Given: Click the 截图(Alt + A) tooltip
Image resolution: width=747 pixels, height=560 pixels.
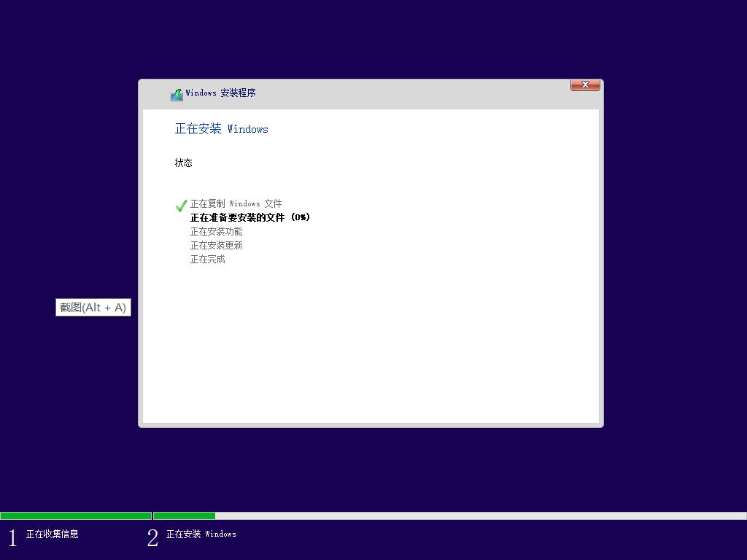Looking at the screenshot, I should tap(93, 308).
